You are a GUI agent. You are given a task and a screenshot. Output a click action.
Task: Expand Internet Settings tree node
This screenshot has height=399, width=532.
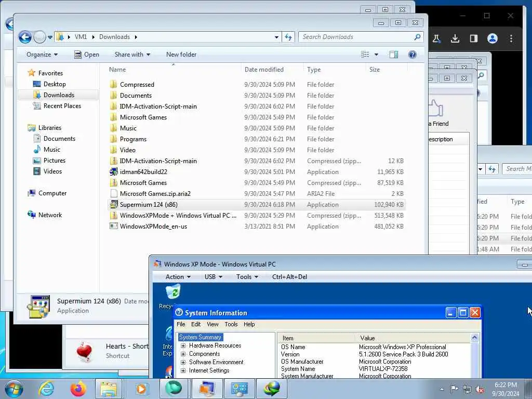point(183,370)
